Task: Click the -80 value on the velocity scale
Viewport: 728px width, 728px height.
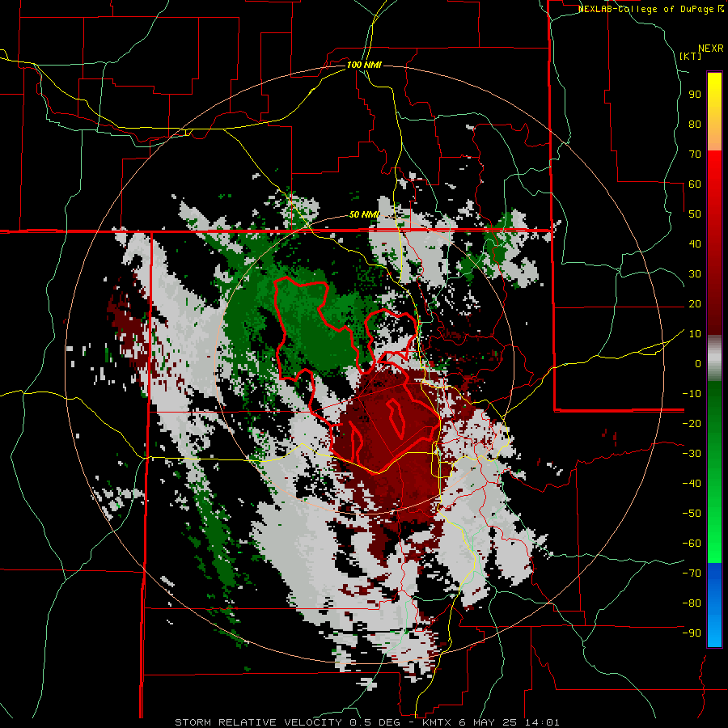Action: pos(692,603)
